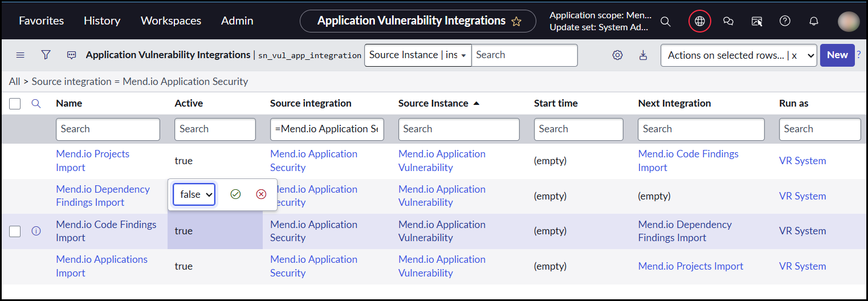The width and height of the screenshot is (868, 301).
Task: Favorite page with the star icon
Action: [x=516, y=22]
